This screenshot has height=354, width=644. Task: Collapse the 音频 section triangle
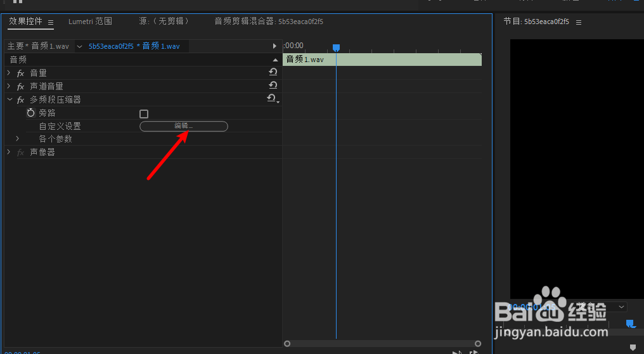pos(275,60)
